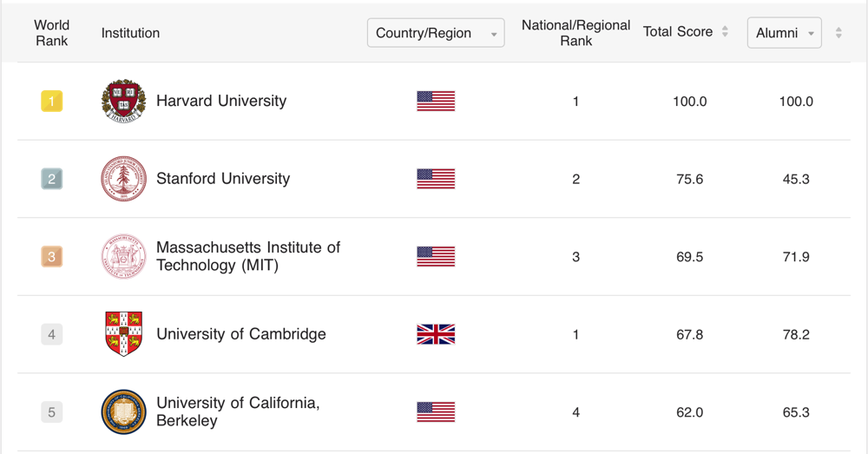Click the Stanford University seal logo
Viewport: 868px width, 454px height.
[x=123, y=179]
